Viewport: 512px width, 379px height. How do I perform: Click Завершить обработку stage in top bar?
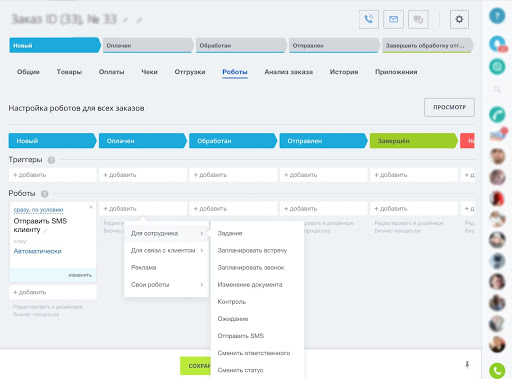click(x=427, y=45)
